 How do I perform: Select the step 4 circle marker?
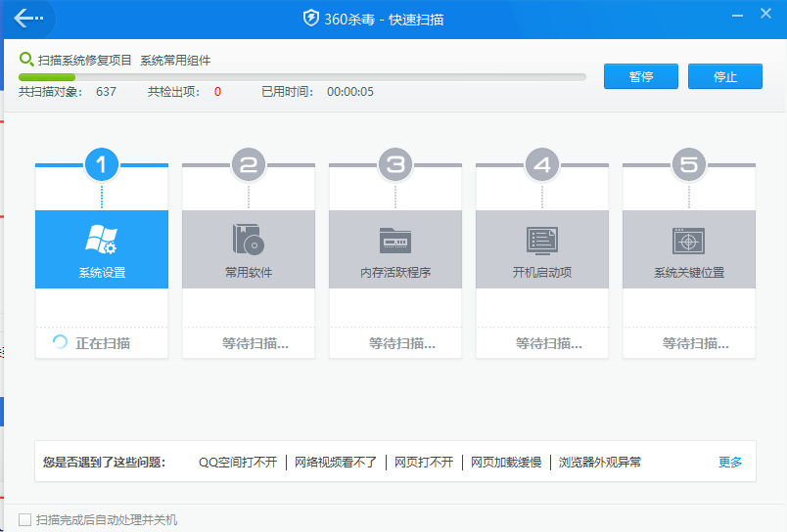click(541, 165)
